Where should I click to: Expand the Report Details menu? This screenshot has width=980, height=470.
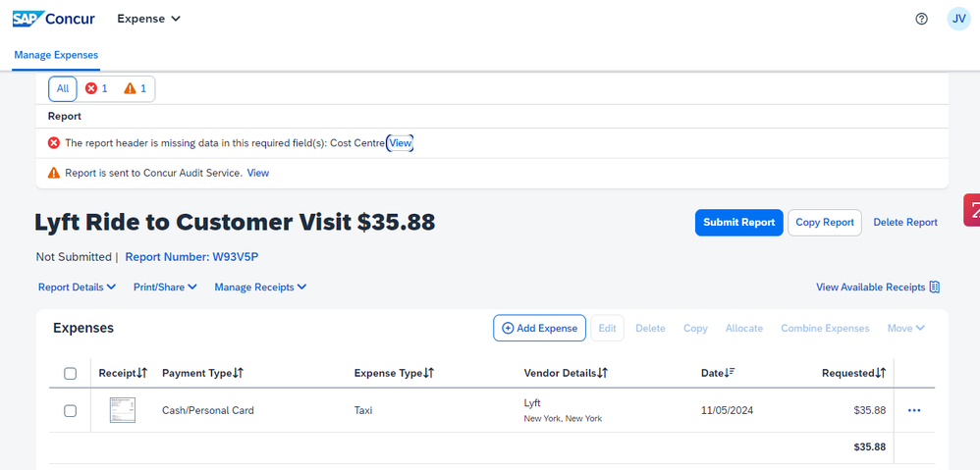click(77, 287)
